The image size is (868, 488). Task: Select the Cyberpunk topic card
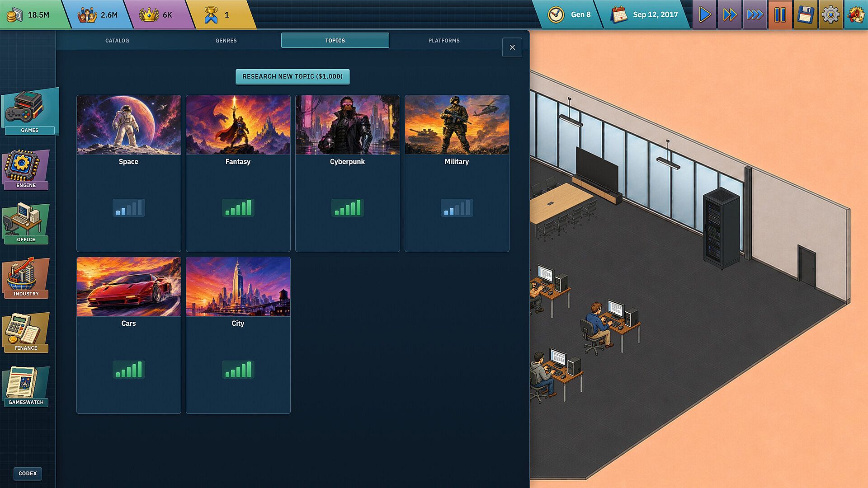[x=347, y=173]
